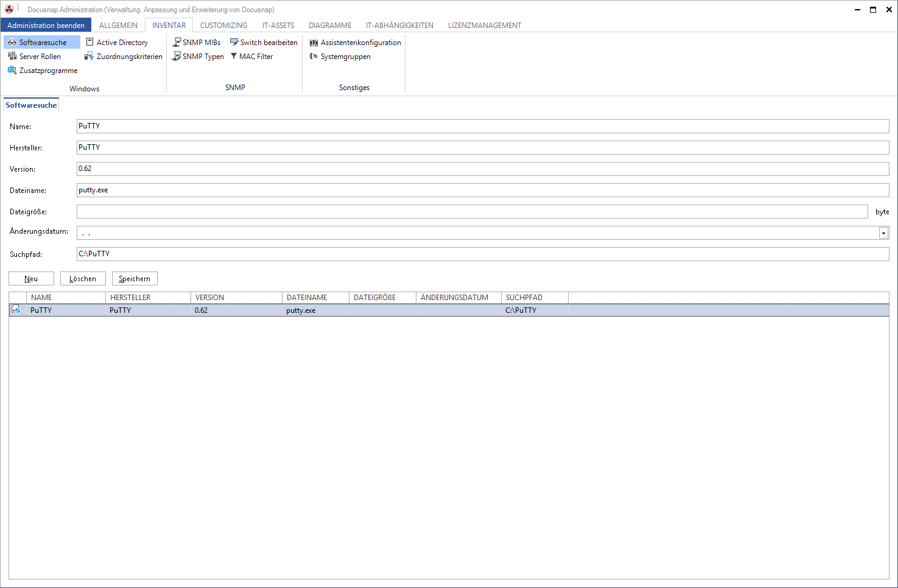898x588 pixels.
Task: Select the C:\PuTTY cell in the table
Action: [x=535, y=310]
